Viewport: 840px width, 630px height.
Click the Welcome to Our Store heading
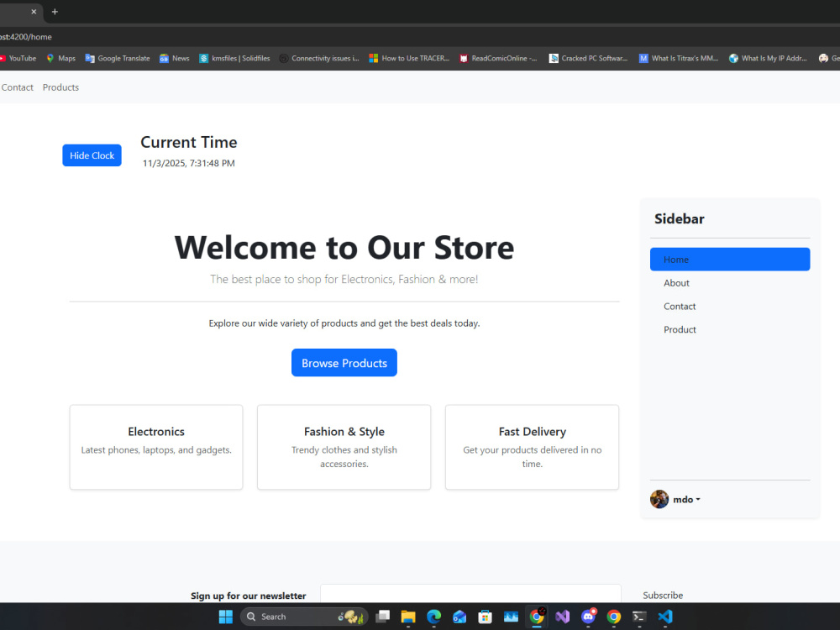pos(344,248)
